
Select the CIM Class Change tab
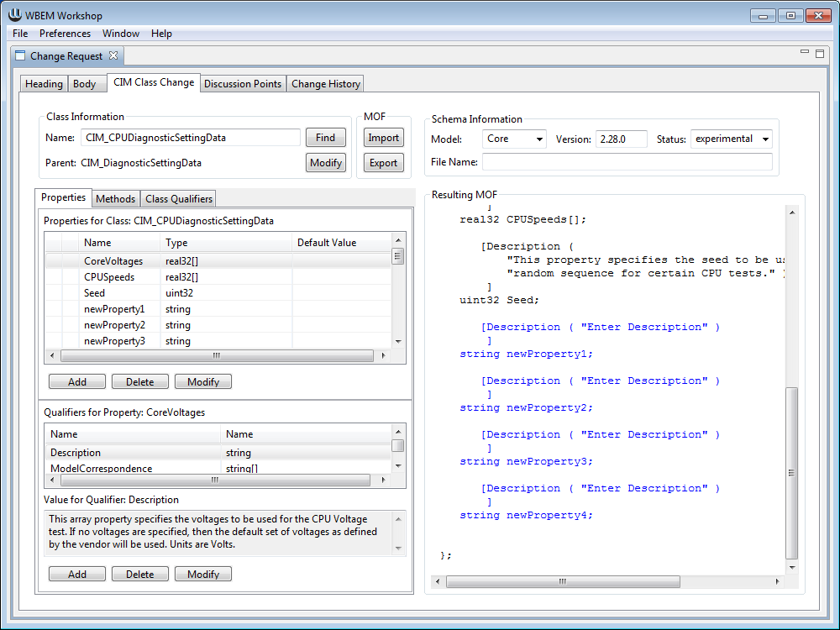[154, 82]
